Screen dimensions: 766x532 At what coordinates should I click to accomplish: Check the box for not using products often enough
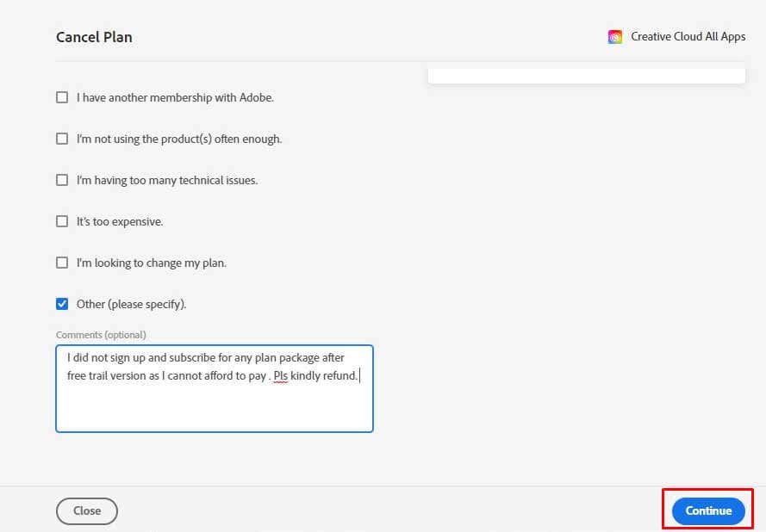[62, 139]
